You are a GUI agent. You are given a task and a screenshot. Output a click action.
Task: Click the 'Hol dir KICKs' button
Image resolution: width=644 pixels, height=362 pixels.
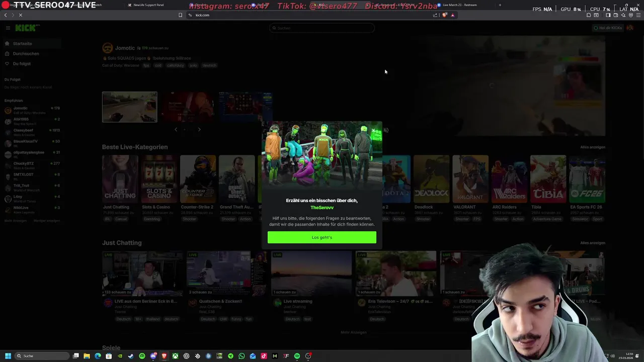(608, 28)
